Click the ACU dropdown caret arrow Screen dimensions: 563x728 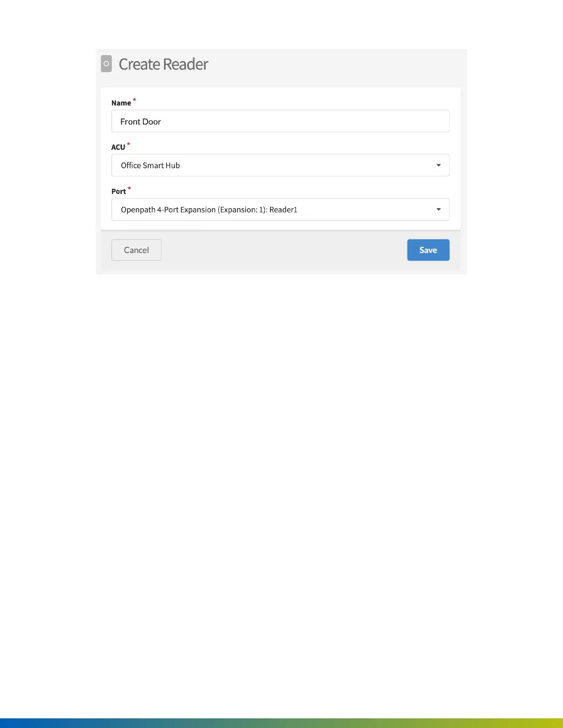(438, 165)
